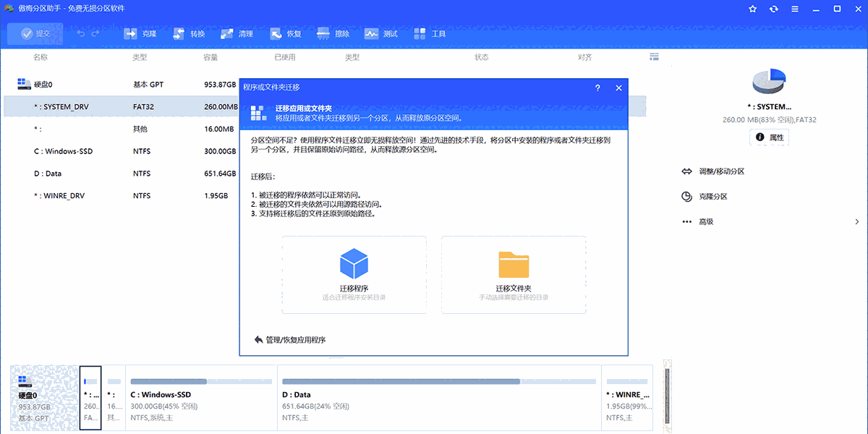Open the 恢复 (Recover) tool
868x434 pixels.
(284, 33)
